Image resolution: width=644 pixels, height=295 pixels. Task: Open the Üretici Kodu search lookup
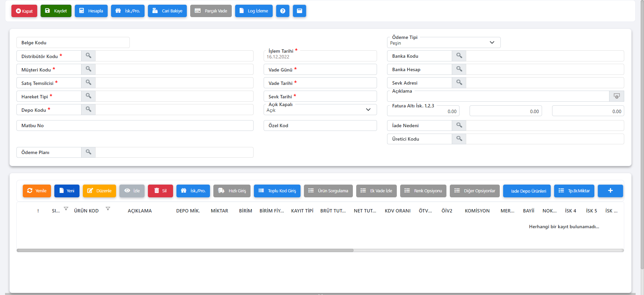[459, 139]
